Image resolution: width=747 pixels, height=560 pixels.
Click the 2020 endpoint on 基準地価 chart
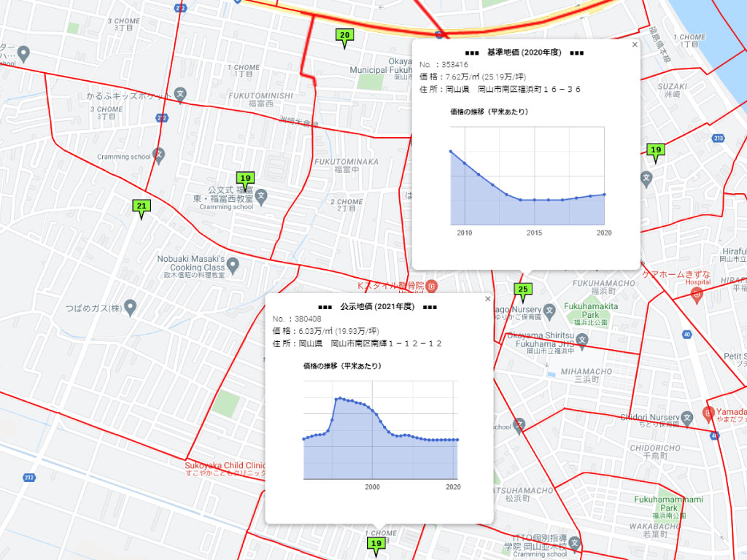605,194
